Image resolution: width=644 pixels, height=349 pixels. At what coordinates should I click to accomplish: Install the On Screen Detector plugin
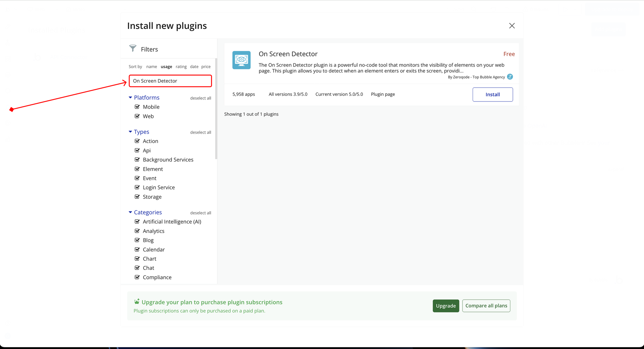(492, 95)
